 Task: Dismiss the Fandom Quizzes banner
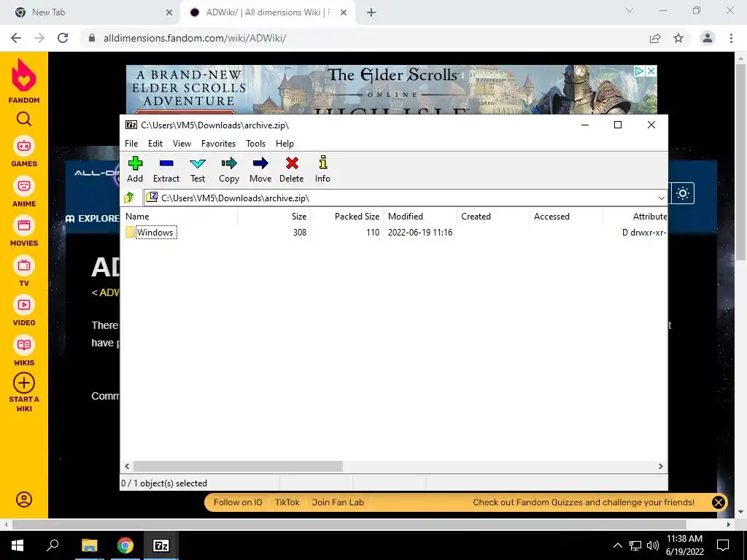(x=719, y=502)
